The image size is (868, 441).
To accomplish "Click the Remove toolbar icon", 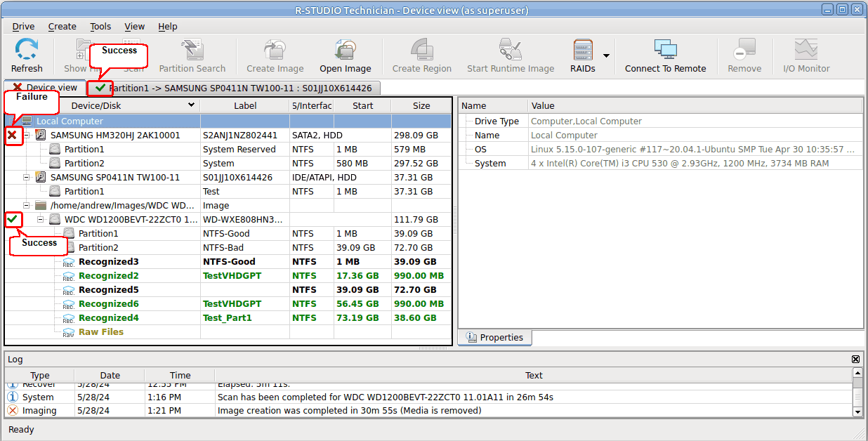I will (744, 50).
